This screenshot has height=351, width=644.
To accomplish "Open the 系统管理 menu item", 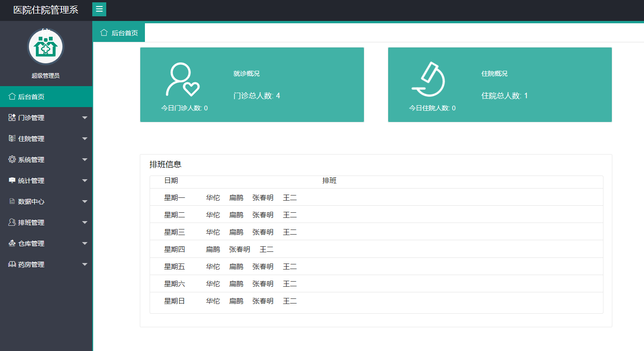I will 46,160.
